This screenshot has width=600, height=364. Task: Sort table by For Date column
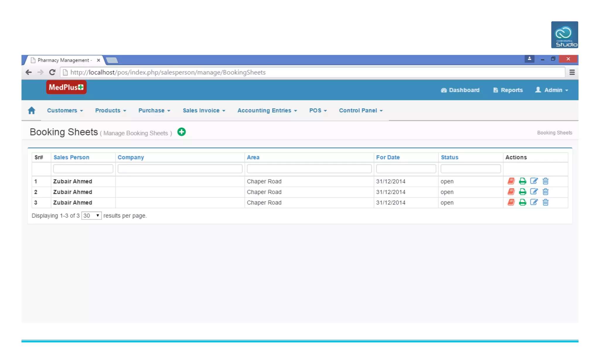388,157
